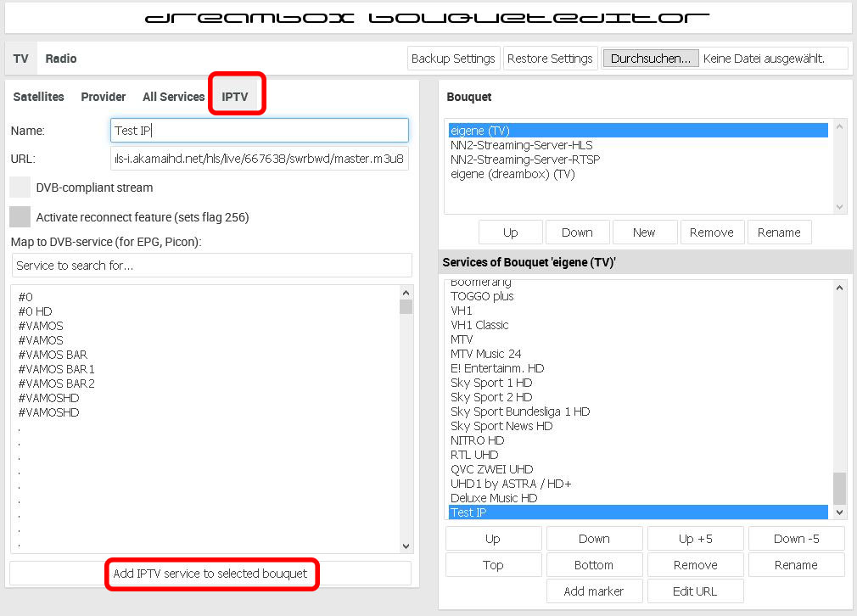Switch to the IPTV tab
Screen dimensions: 857x616
pos(235,97)
